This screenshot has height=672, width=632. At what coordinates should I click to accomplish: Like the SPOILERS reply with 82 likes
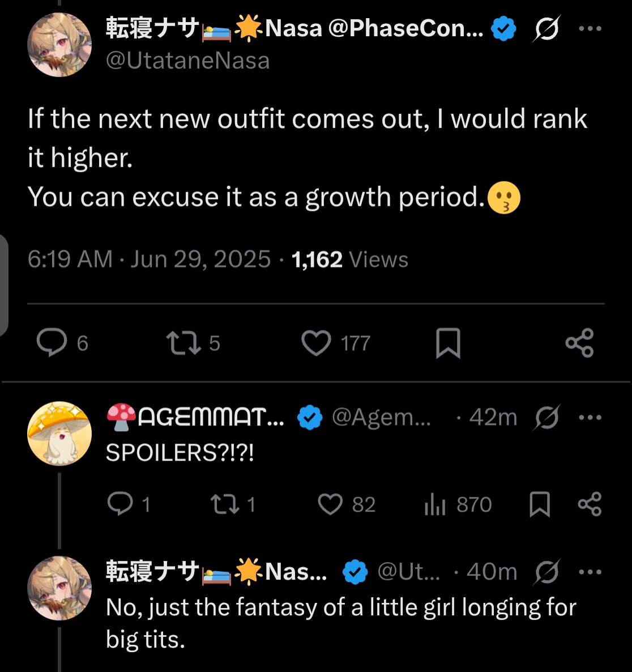[x=330, y=504]
